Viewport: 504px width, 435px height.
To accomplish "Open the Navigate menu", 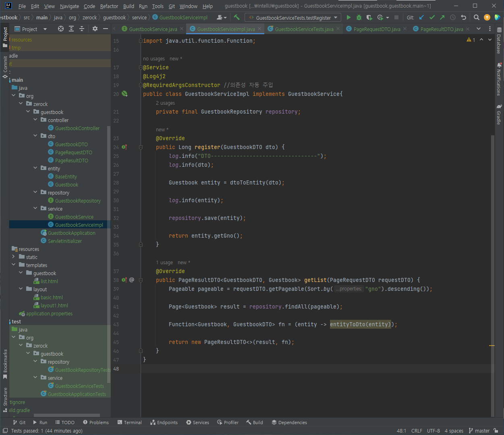I will point(70,6).
